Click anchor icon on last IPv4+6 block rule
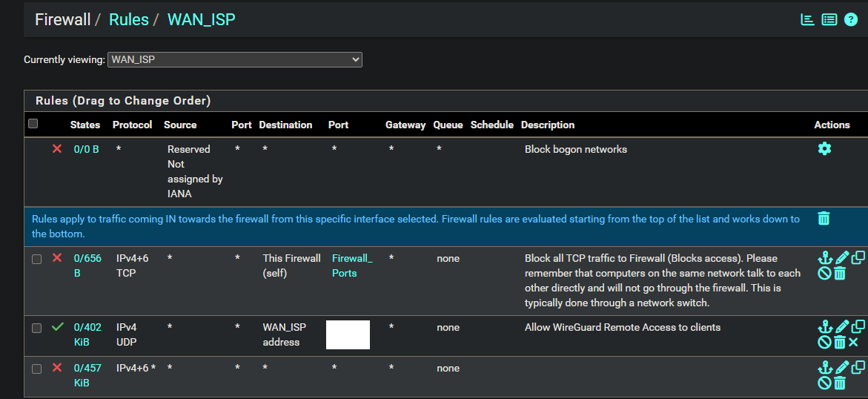This screenshot has height=399, width=868. click(825, 367)
